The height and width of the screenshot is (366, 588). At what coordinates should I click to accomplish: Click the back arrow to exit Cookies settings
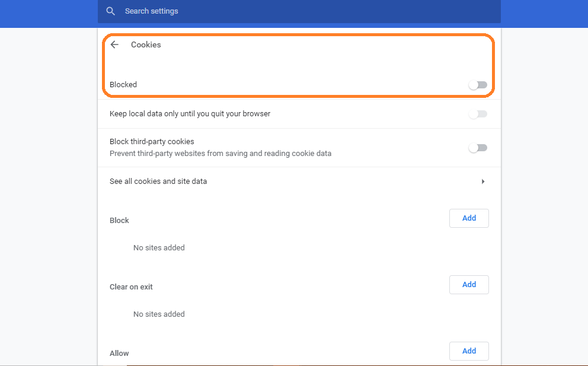click(114, 44)
